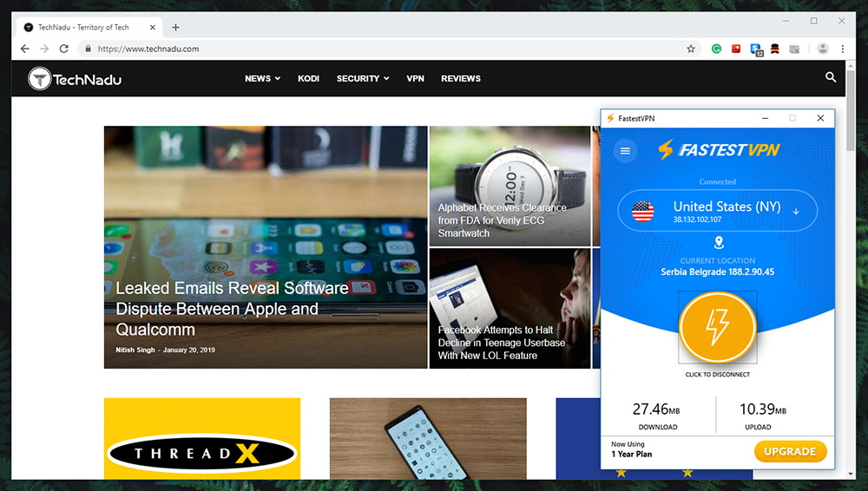The width and height of the screenshot is (868, 491).
Task: Open the Leaked Emails Apple Qualcomm article
Action: pyautogui.click(x=232, y=308)
